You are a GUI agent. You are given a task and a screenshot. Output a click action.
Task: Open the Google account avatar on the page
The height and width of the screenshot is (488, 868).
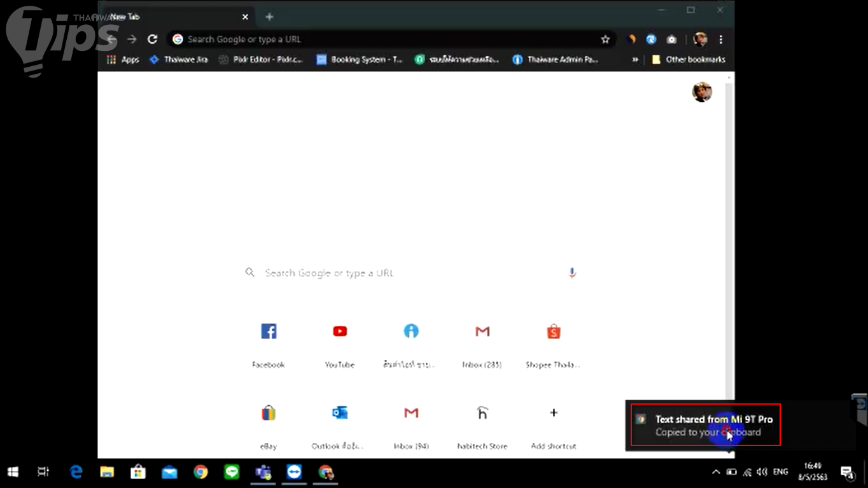coord(702,92)
